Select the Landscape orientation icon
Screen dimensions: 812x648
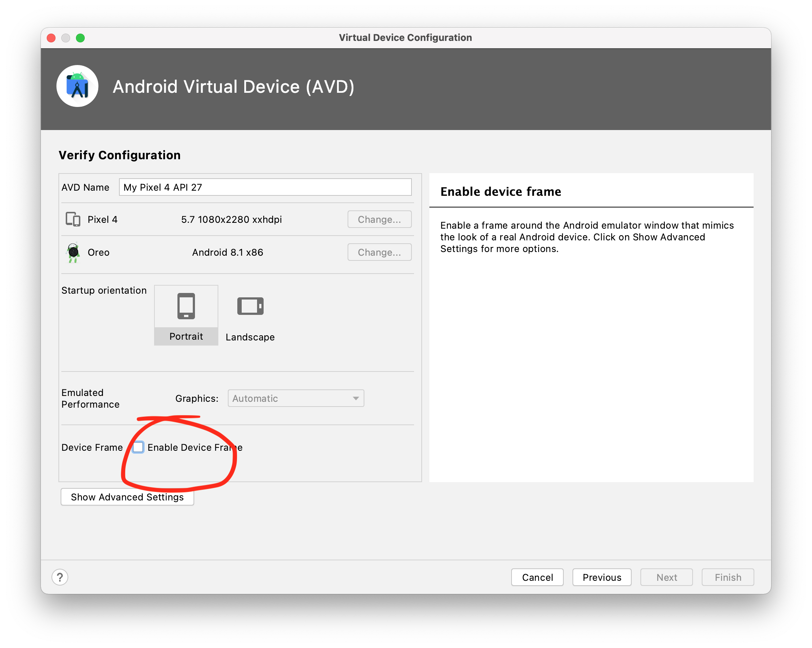(x=250, y=306)
